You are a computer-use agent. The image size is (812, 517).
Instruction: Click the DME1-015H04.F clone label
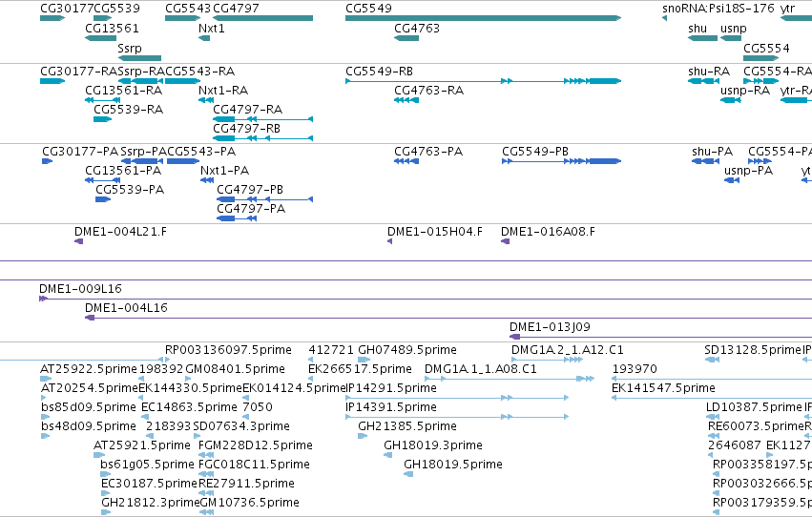pyautogui.click(x=435, y=232)
